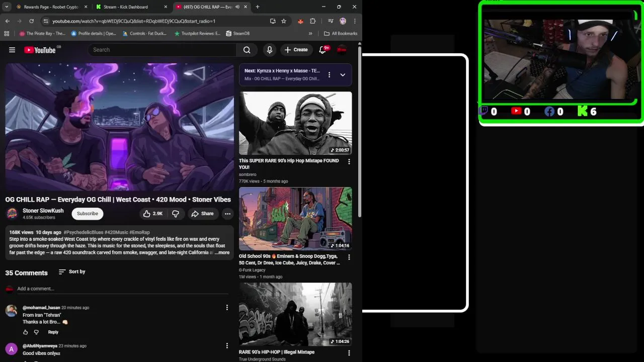This screenshot has height=362, width=644.
Task: Go back in the browser
Action: pos(7,21)
